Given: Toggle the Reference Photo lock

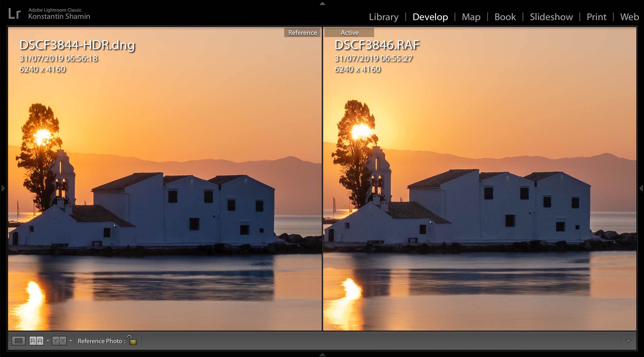Looking at the screenshot, I should (x=132, y=340).
